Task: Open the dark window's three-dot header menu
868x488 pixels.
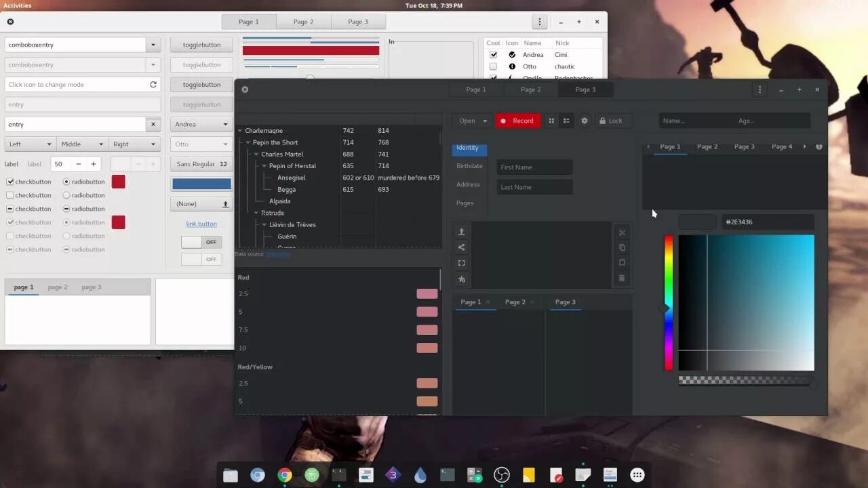Action: tap(759, 89)
